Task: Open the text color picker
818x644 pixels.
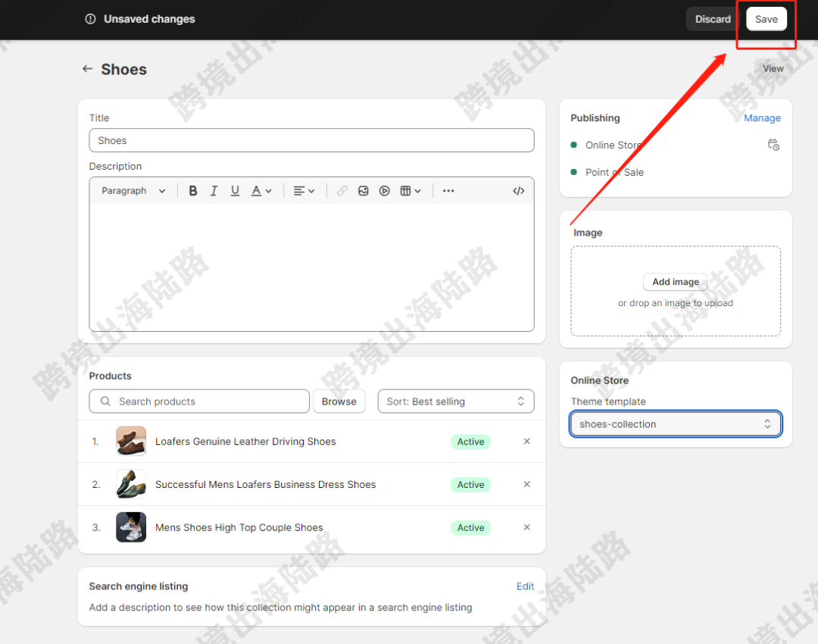Action: (x=261, y=191)
